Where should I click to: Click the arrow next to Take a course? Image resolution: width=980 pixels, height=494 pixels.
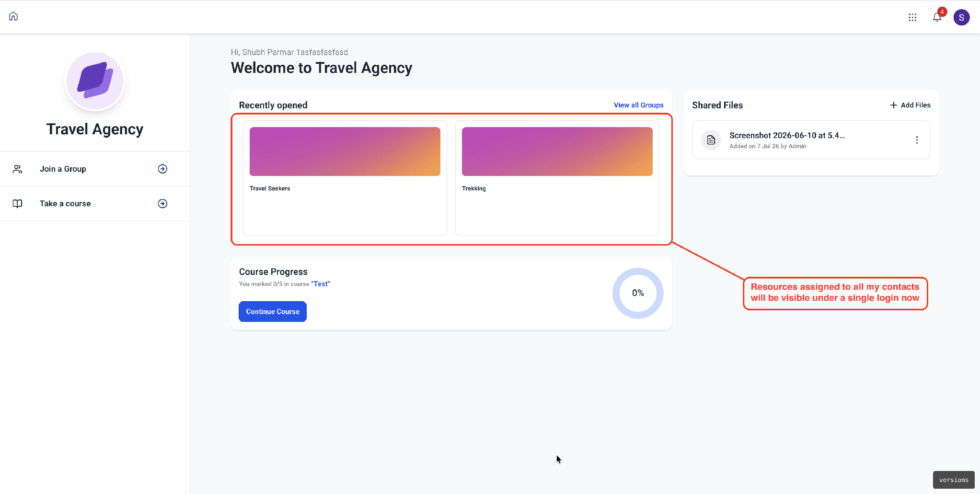(x=162, y=203)
